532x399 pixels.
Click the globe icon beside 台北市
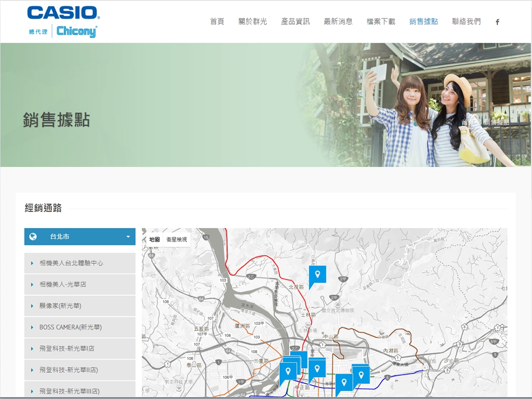pyautogui.click(x=33, y=237)
